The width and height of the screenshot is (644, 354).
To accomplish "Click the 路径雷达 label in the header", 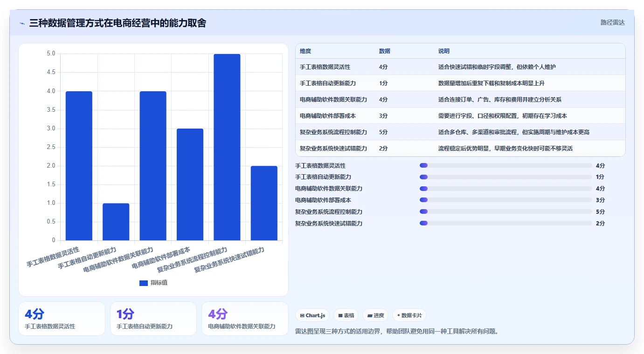I will pos(612,22).
